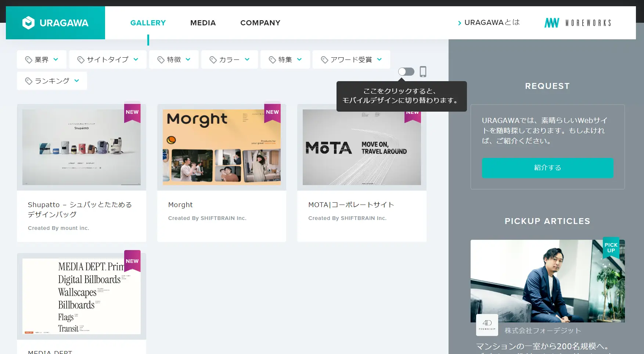Click the PICKUP ARTICLES heading
644x354 pixels.
click(547, 221)
